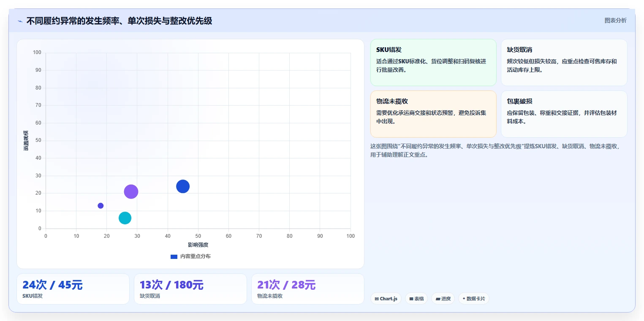Click the 21次 / 28元 stat card

pyautogui.click(x=308, y=289)
